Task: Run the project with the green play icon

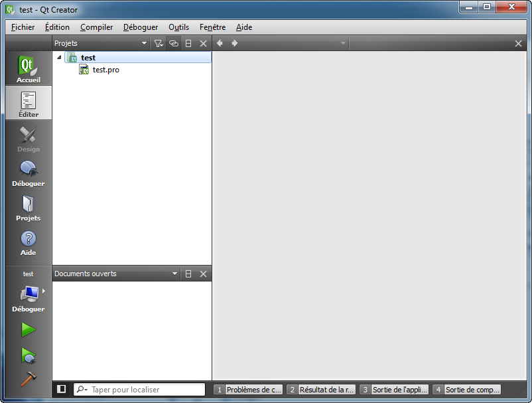Action: pos(28,330)
